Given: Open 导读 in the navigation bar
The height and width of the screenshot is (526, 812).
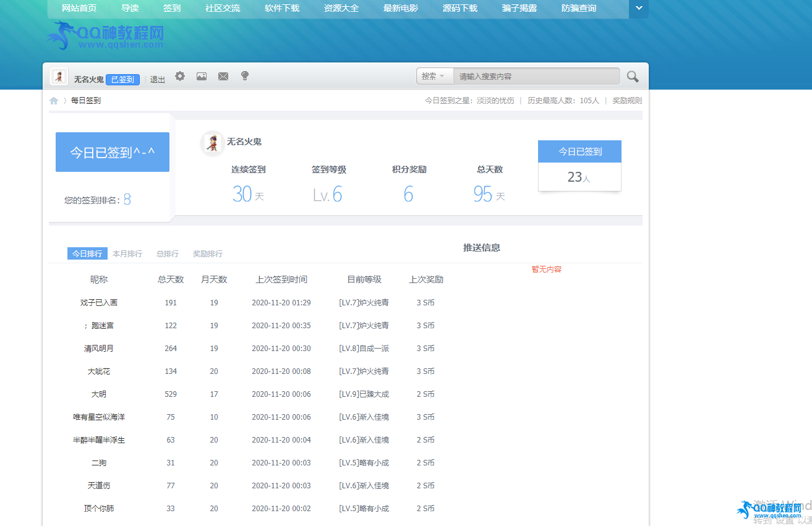Looking at the screenshot, I should [130, 9].
